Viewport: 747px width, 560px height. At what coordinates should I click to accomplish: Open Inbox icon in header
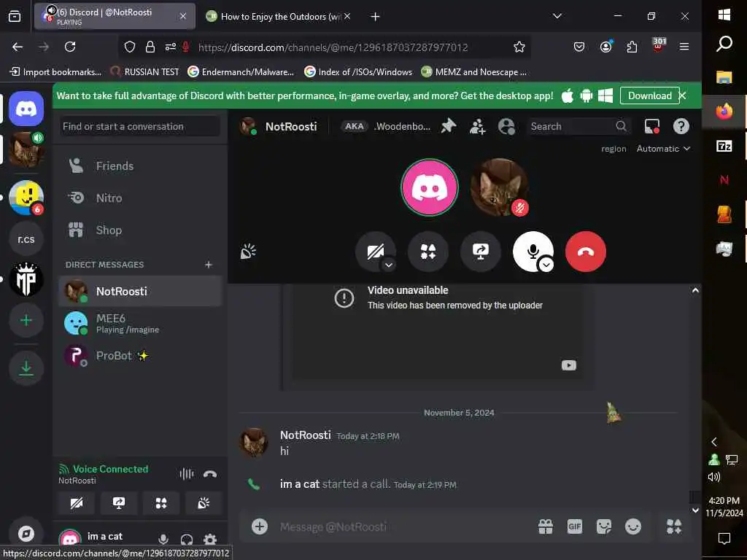point(652,126)
